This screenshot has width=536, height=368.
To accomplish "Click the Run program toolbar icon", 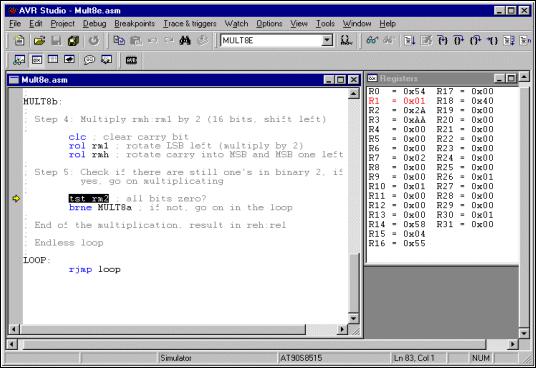I will [x=409, y=41].
